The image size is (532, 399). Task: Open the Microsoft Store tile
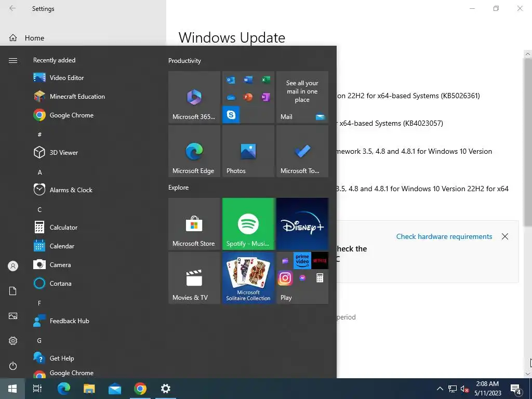coord(194,224)
